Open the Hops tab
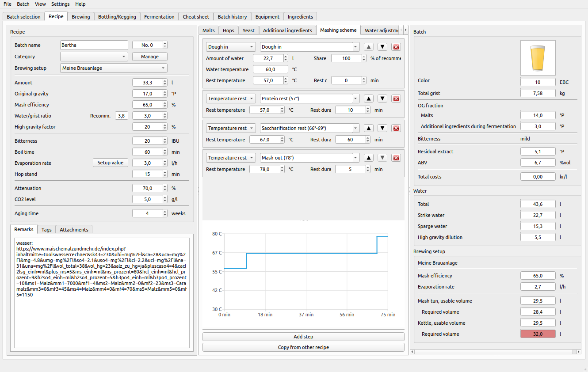The height and width of the screenshot is (372, 588). [229, 30]
